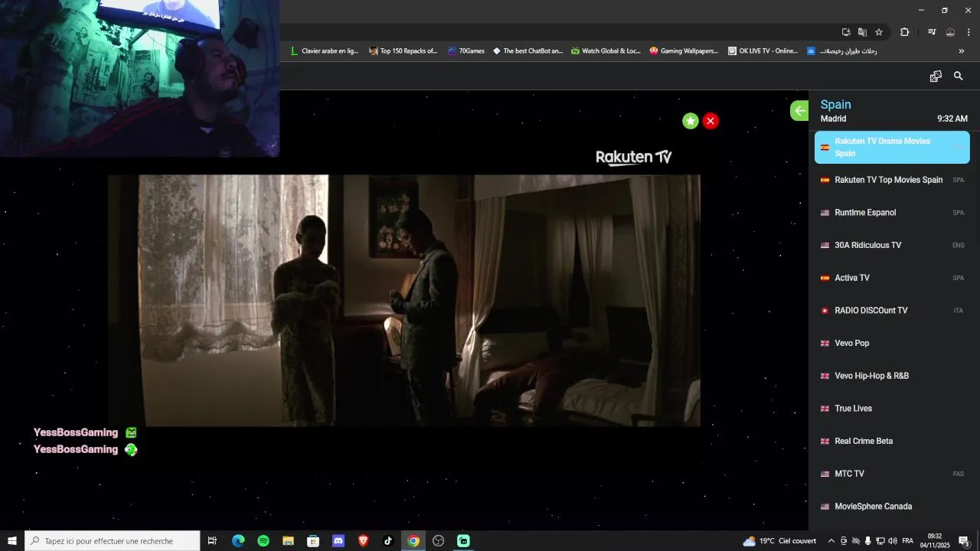This screenshot has width=980, height=551.
Task: Click the Rakuten TV logo overlay
Action: pos(634,158)
